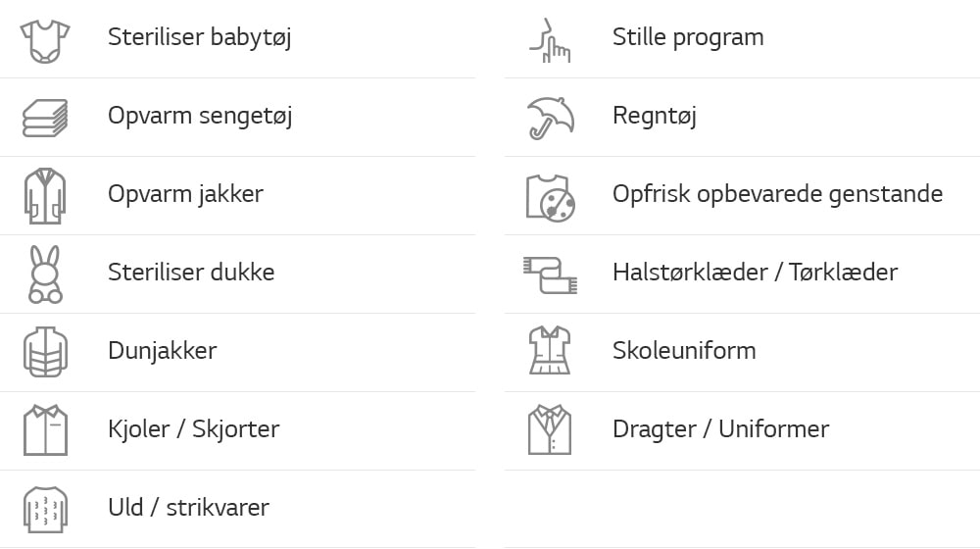980x549 pixels.
Task: Choose the Dragter / Uniformer label
Action: [720, 429]
